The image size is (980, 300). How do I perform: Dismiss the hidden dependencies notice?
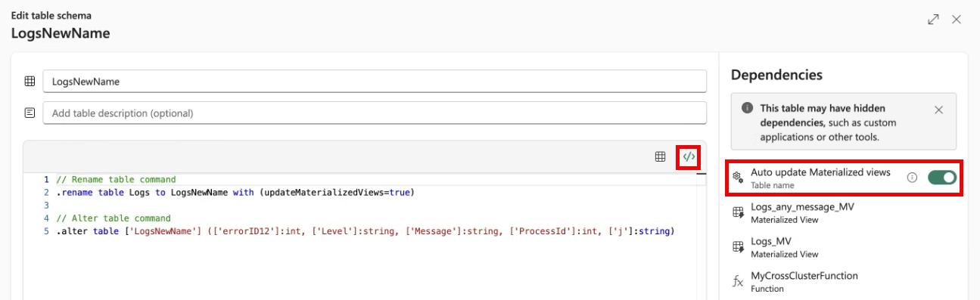pyautogui.click(x=938, y=110)
